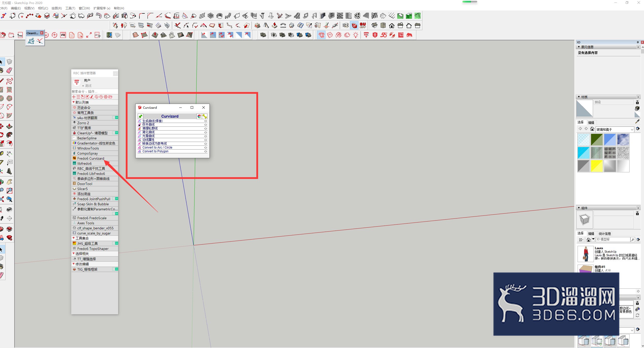This screenshot has height=348, width=644.
Task: Open the 扩展程序 menu
Action: [x=102, y=8]
